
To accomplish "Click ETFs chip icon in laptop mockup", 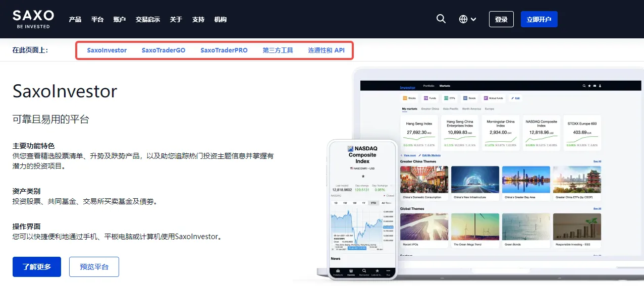I will click(x=447, y=98).
